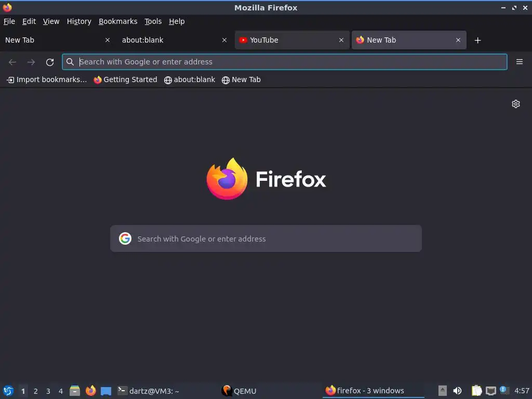The image size is (532, 399).
Task: Click the show desktop icon in taskbar
Action: 106,391
